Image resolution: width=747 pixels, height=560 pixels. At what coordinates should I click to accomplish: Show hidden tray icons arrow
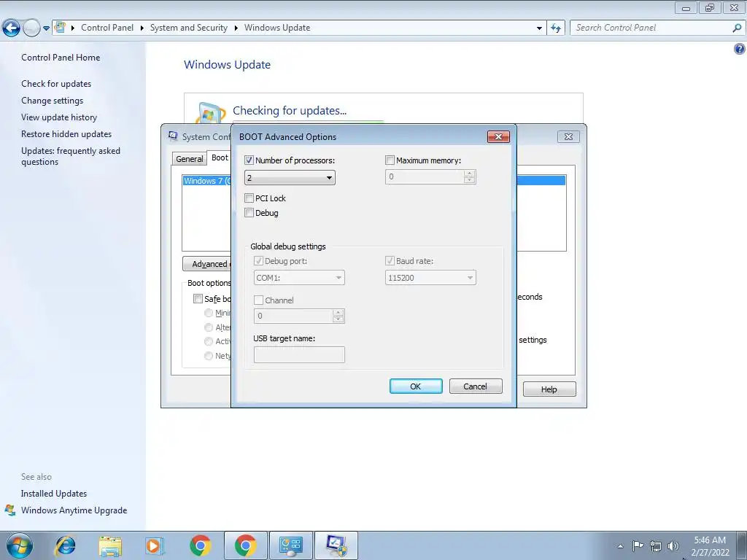click(x=620, y=546)
